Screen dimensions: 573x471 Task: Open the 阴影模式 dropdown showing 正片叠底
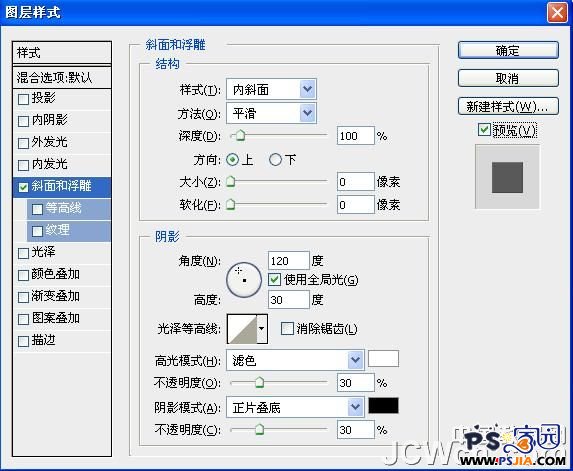pyautogui.click(x=295, y=407)
